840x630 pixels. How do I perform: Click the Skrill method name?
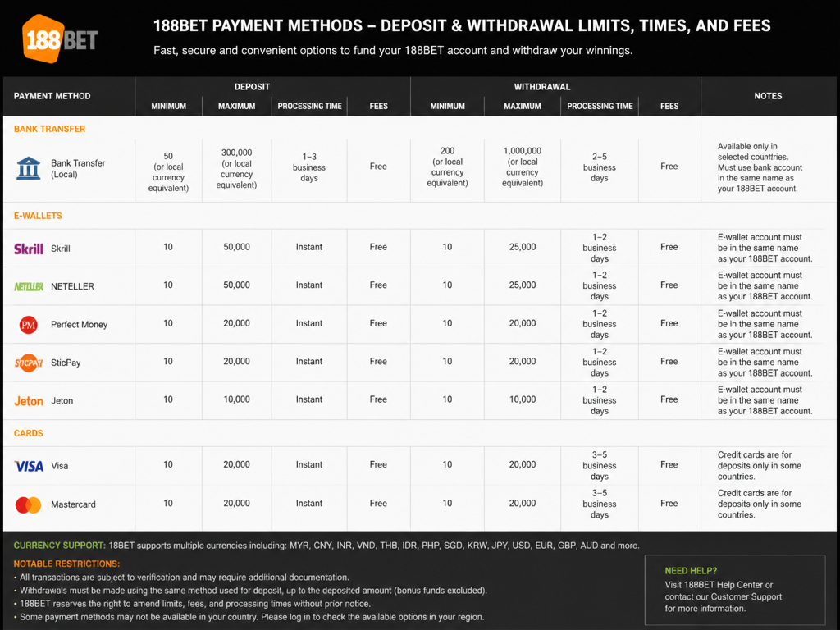(x=61, y=249)
